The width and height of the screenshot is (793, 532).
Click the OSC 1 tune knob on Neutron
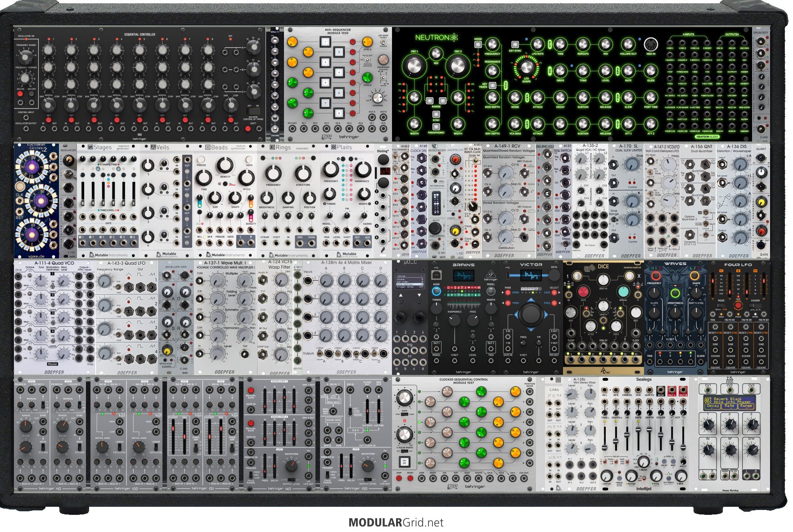click(414, 66)
